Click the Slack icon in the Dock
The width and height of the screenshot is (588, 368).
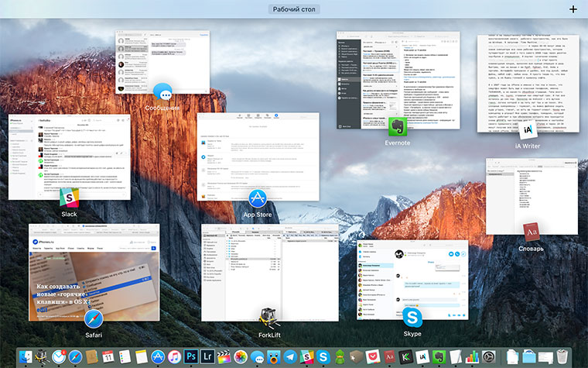[306, 356]
